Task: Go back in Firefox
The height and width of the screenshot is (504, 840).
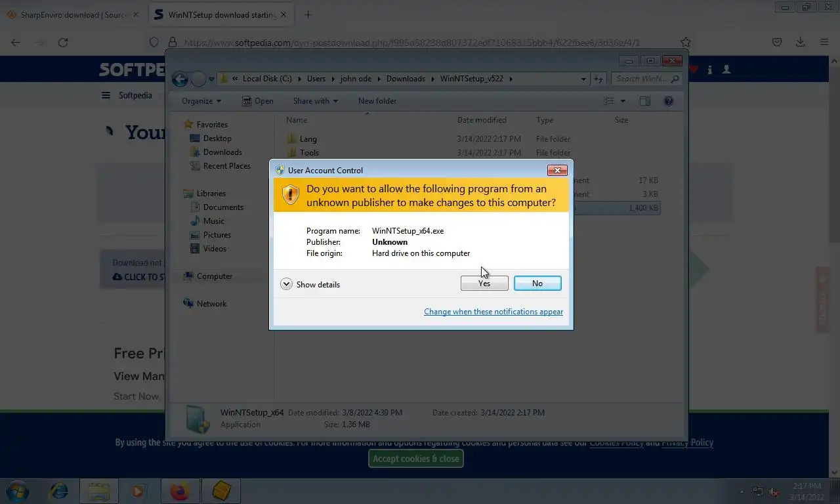Action: point(16,42)
